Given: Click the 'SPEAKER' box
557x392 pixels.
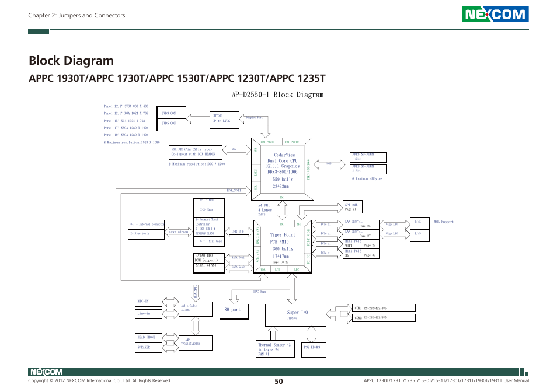Looking at the screenshot, I should 148,348.
